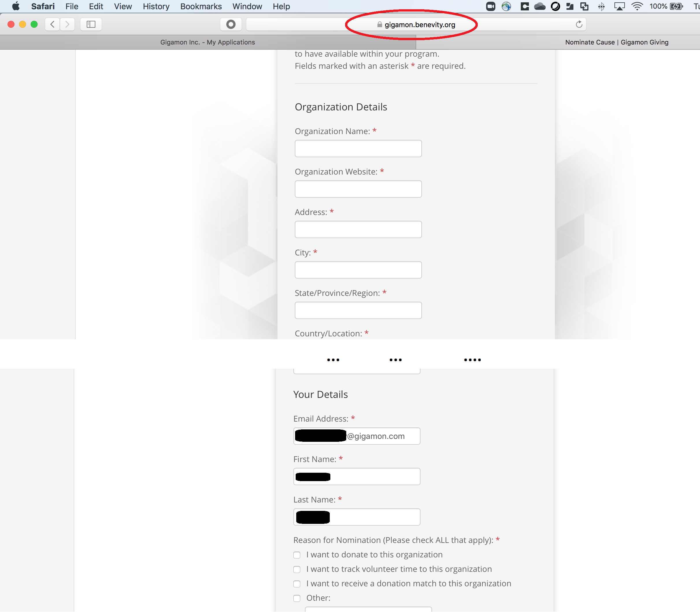Viewport: 700px width, 612px height.
Task: Open the Edit menu
Action: [x=96, y=6]
